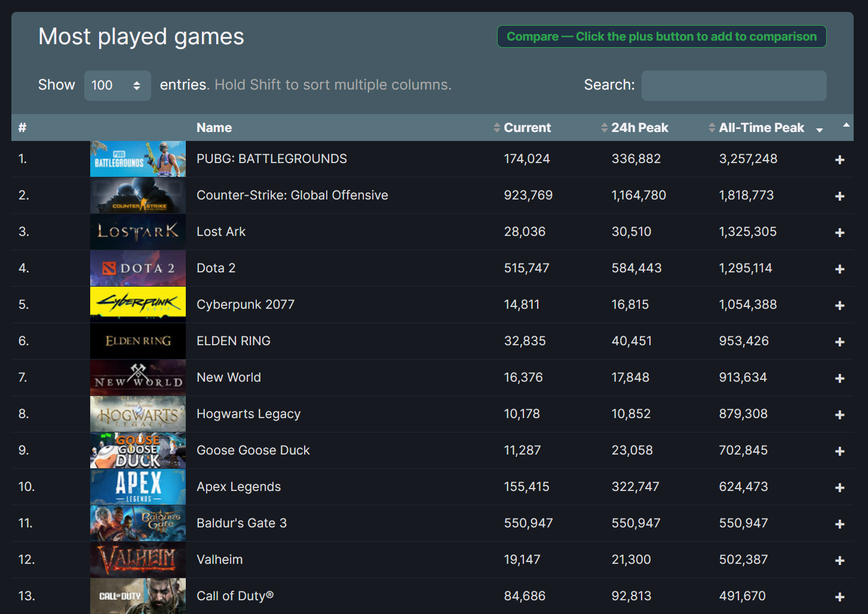Open the Hogwarts Legacy name link
This screenshot has height=614, width=868.
(249, 414)
